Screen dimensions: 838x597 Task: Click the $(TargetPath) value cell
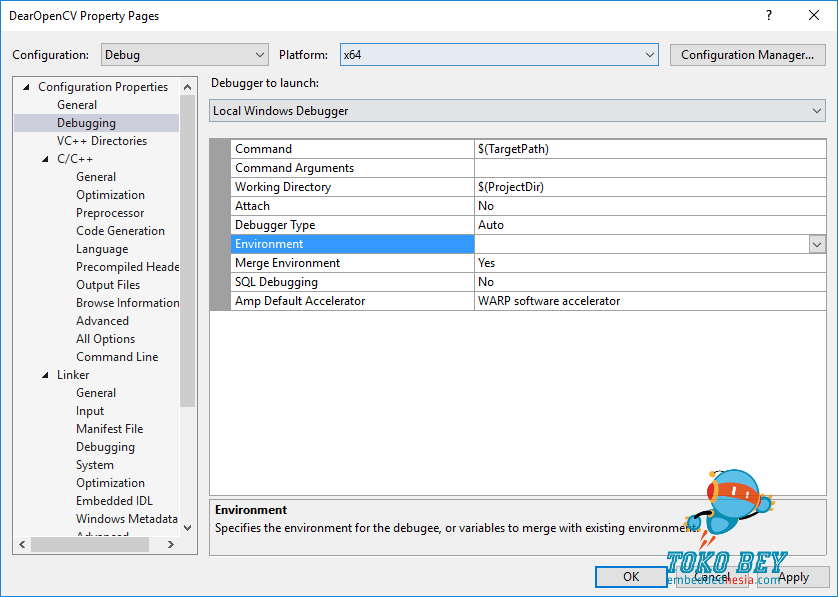point(650,149)
